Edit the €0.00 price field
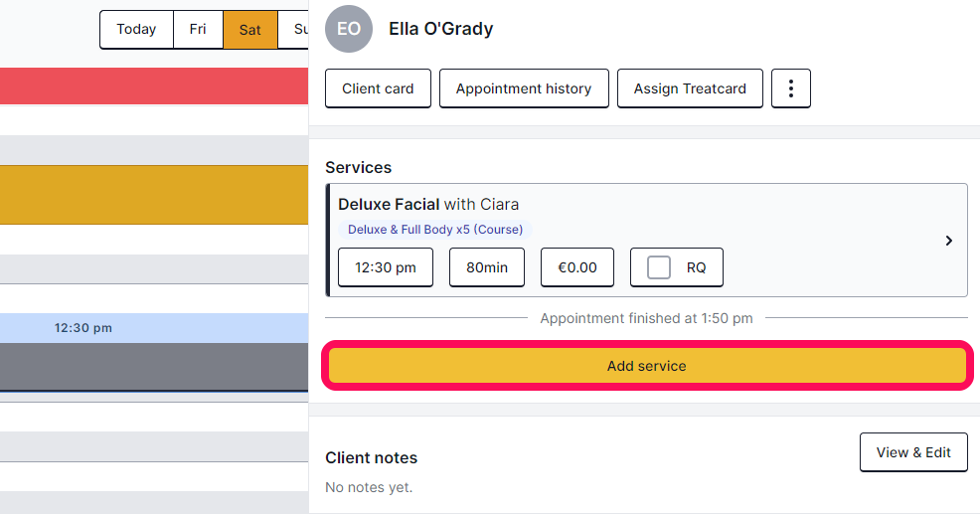 pyautogui.click(x=577, y=267)
